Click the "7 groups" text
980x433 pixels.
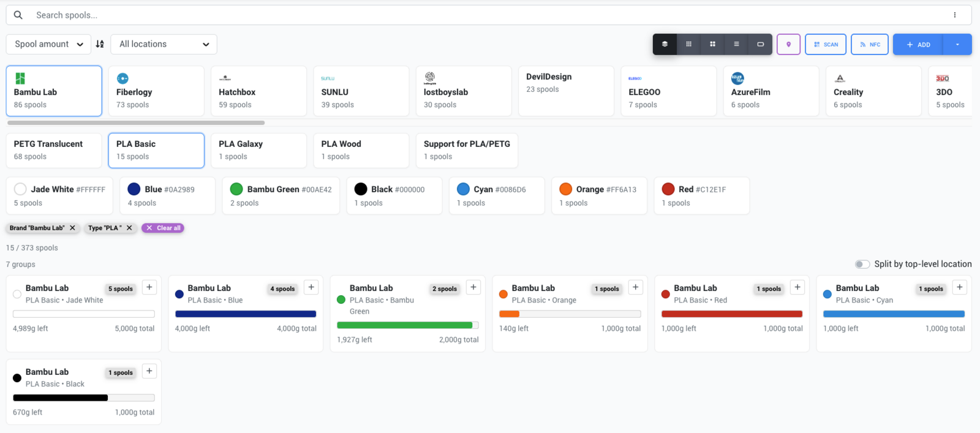(21, 265)
